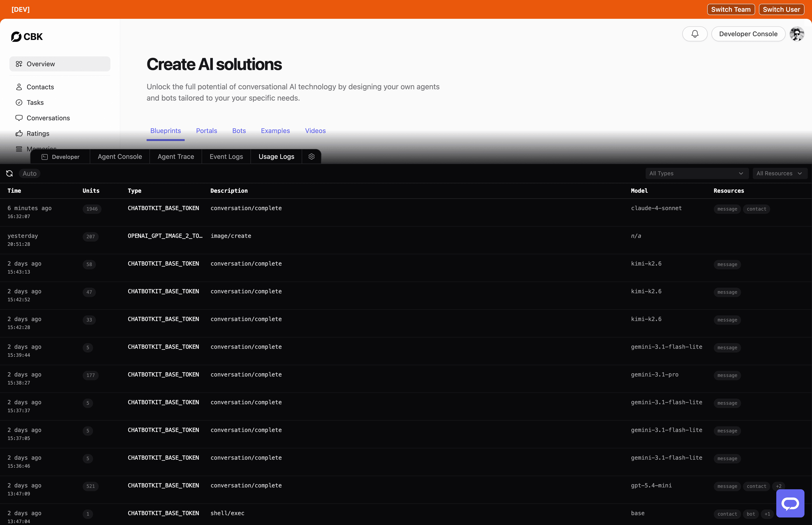
Task: Open Ratings in the sidebar
Action: [x=38, y=133]
